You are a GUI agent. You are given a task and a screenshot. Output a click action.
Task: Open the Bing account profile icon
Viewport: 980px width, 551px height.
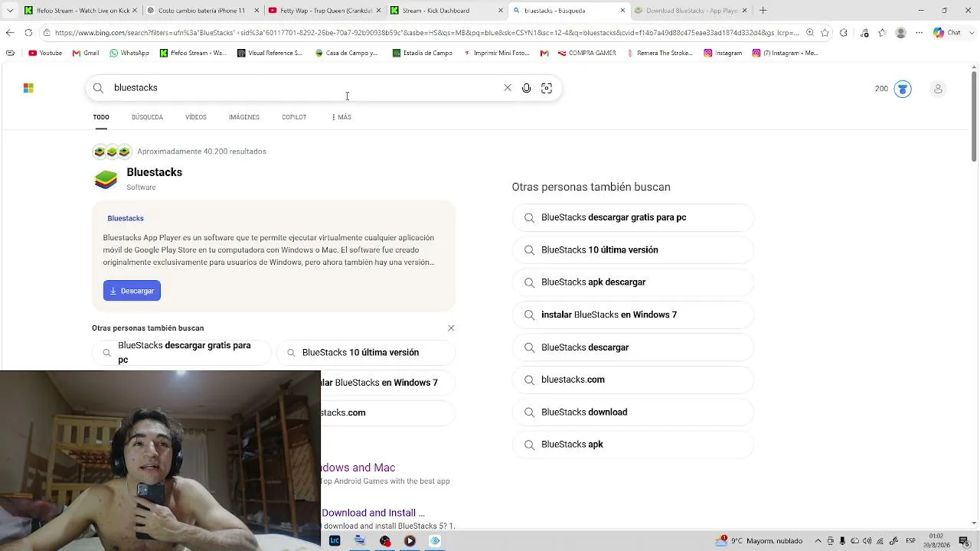coord(938,89)
